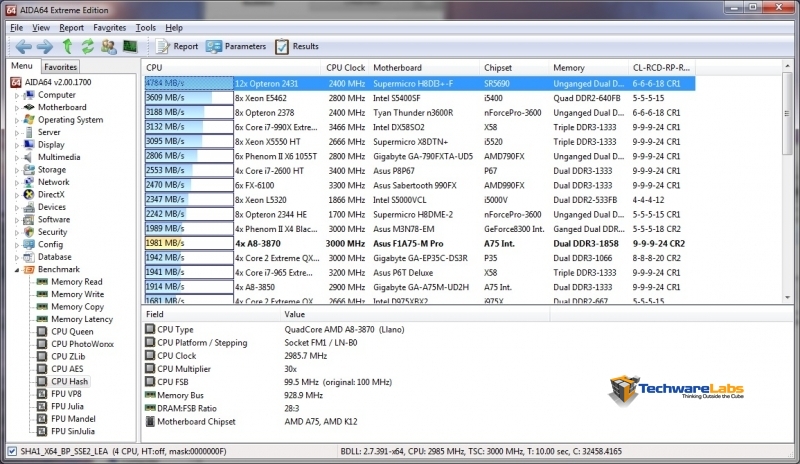Select FPU Mandel benchmark
Viewport: 800px width, 464px height.
(73, 419)
